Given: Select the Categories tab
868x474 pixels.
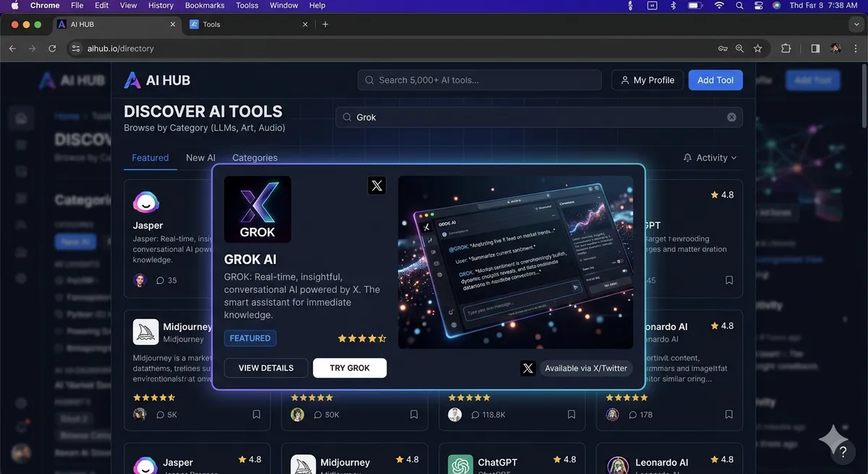Looking at the screenshot, I should click(x=255, y=158).
